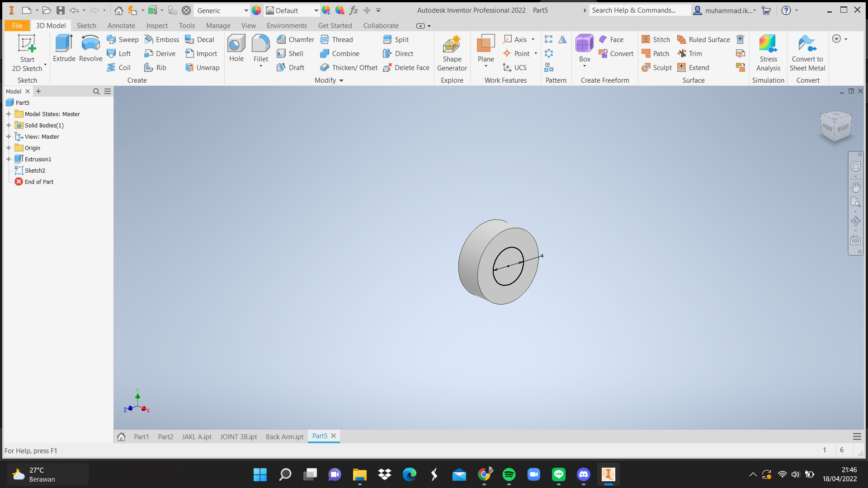Switch to the Inspect ribbon tab

157,26
